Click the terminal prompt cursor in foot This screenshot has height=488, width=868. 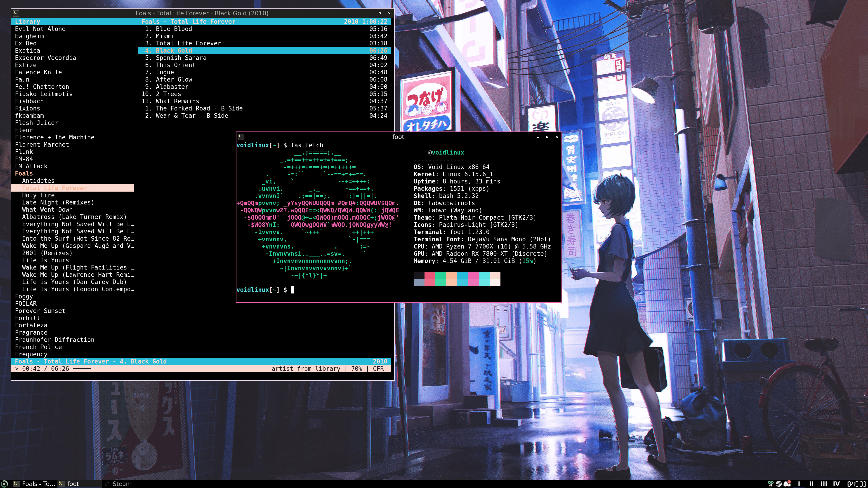[x=292, y=290]
